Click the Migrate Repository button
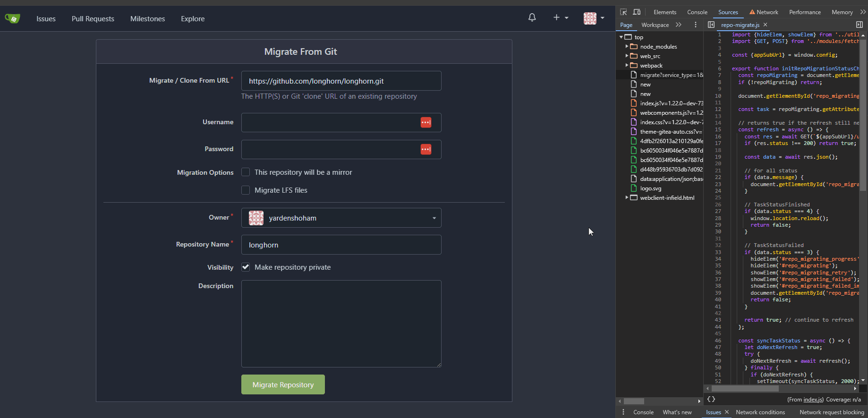Image resolution: width=868 pixels, height=418 pixels. 283,384
